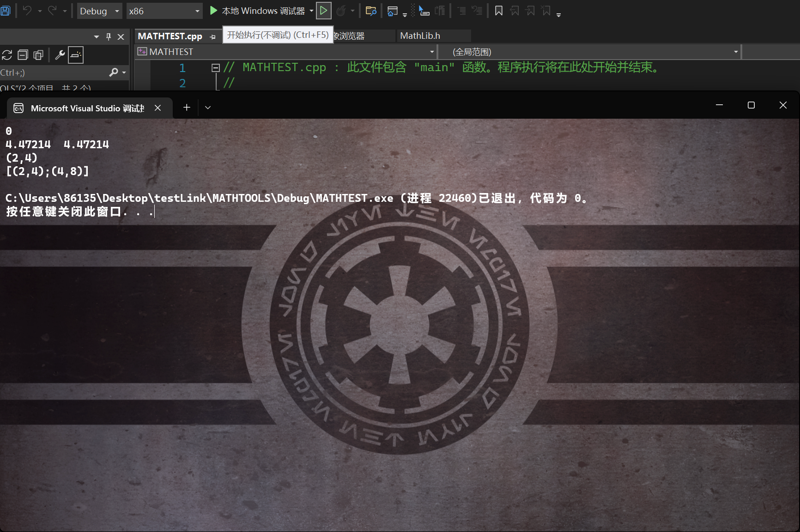Minimize the terminal window

pos(719,105)
